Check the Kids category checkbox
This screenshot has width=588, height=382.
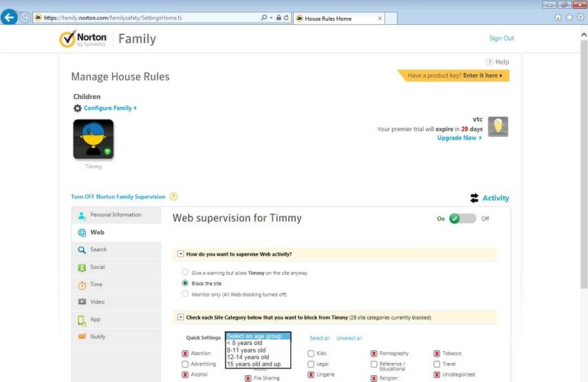coord(311,354)
